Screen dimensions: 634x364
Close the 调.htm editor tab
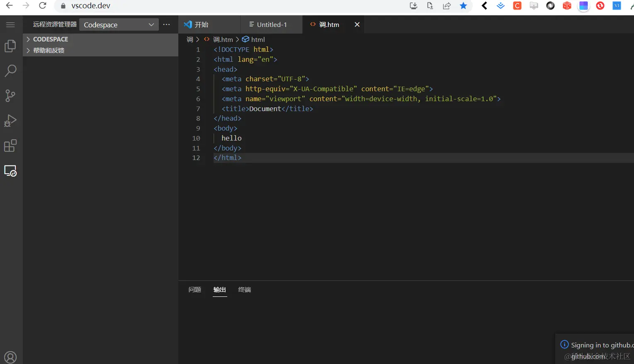click(x=357, y=25)
